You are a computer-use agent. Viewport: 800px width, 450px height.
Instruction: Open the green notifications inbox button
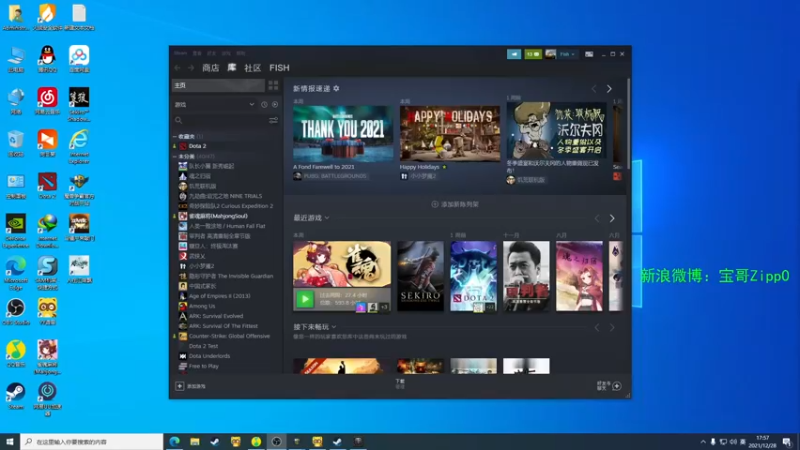533,54
